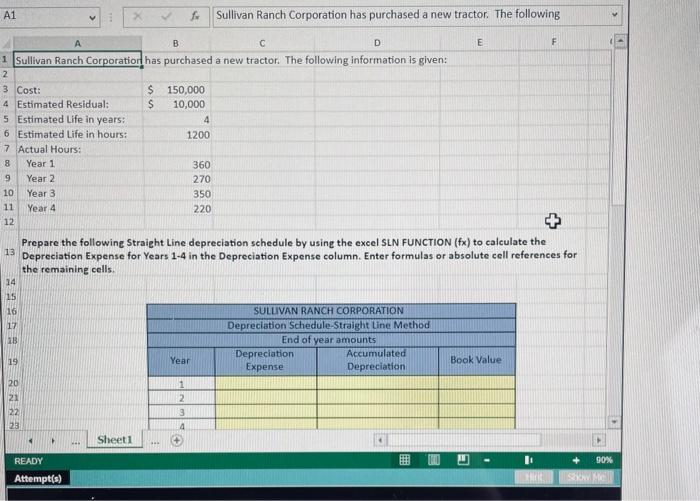Screen dimensions: 700x501
Task: Select column E header
Action: click(x=479, y=42)
